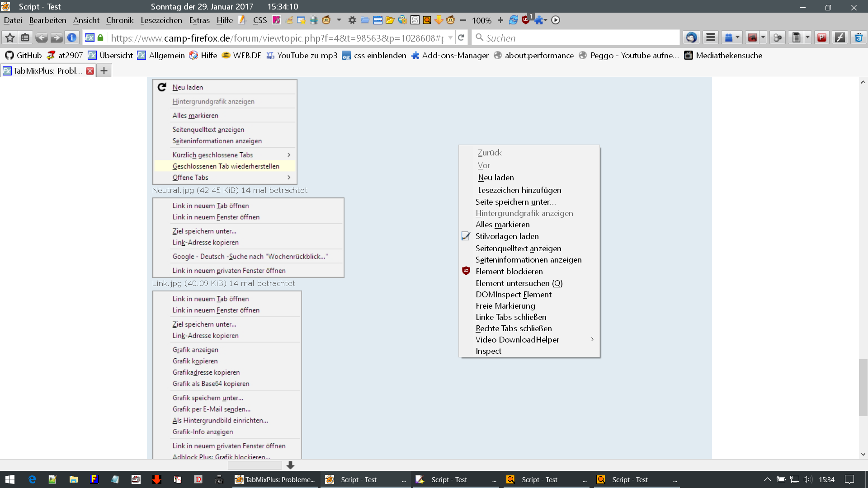
Task: Open the Lesezeichen menu
Action: click(x=161, y=20)
